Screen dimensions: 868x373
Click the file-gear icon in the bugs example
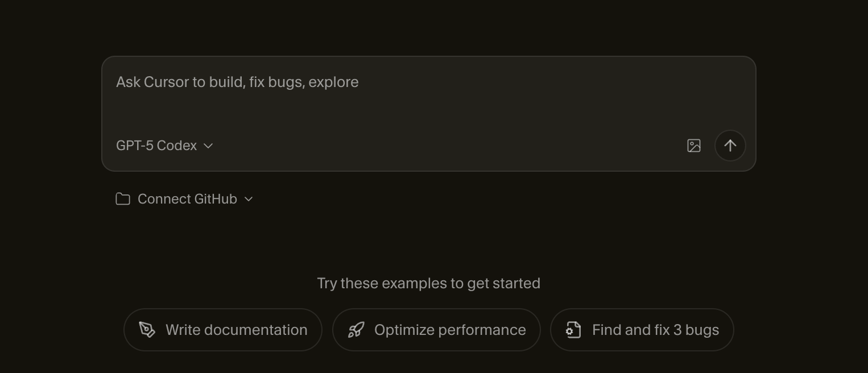coord(573,330)
